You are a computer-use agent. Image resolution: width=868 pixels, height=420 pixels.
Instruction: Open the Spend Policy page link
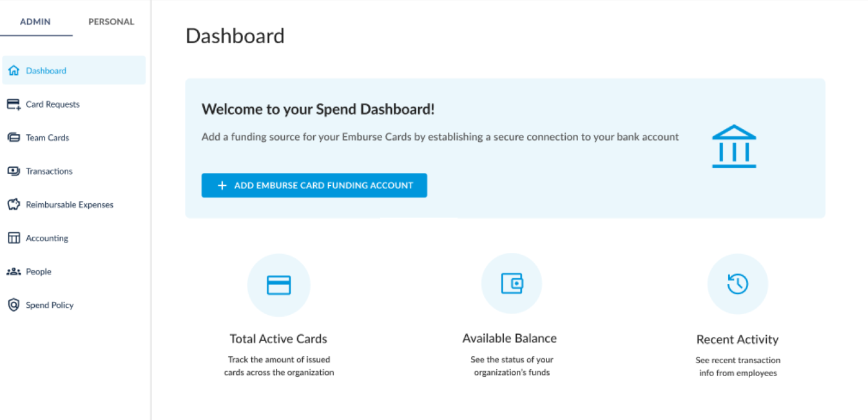coord(50,306)
